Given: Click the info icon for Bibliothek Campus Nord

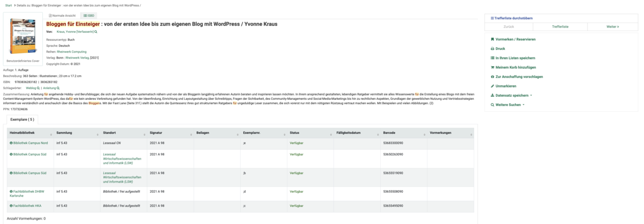Looking at the screenshot, I should 11,143.
